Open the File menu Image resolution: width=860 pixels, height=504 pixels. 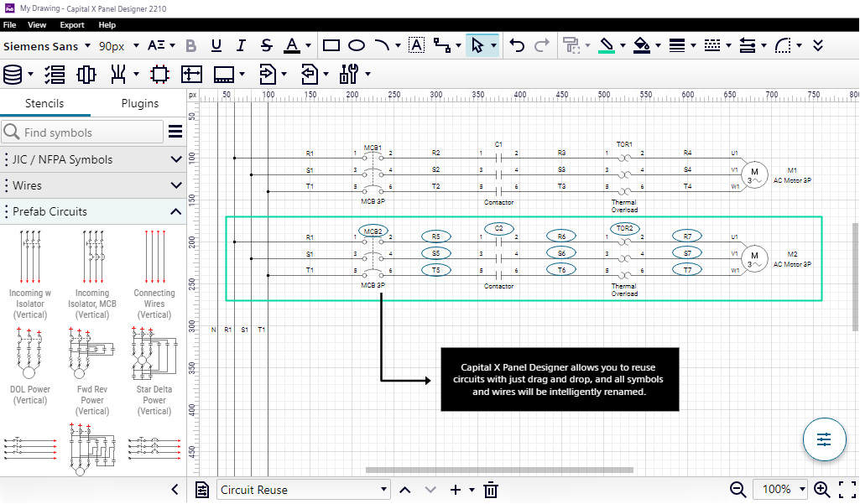(10, 24)
